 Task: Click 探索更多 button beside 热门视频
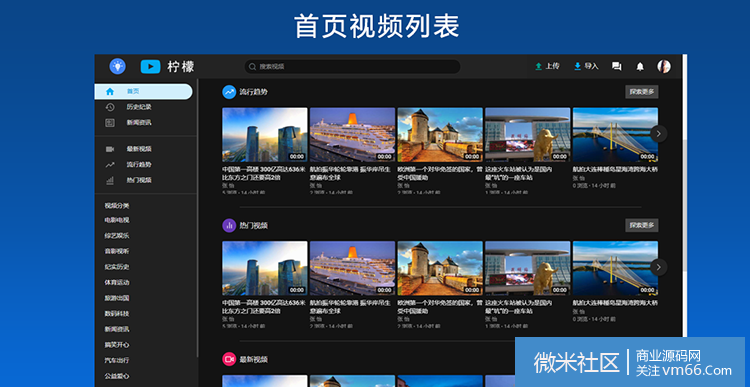coord(641,225)
